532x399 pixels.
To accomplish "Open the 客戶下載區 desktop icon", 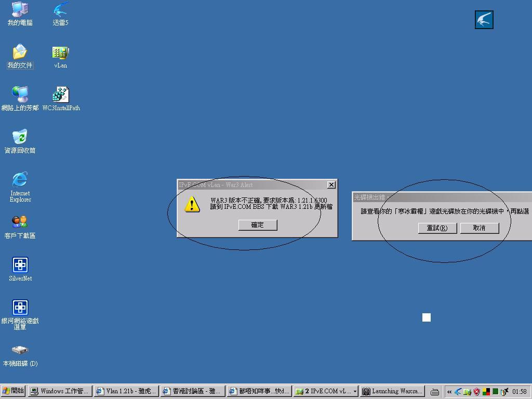I will click(x=20, y=223).
